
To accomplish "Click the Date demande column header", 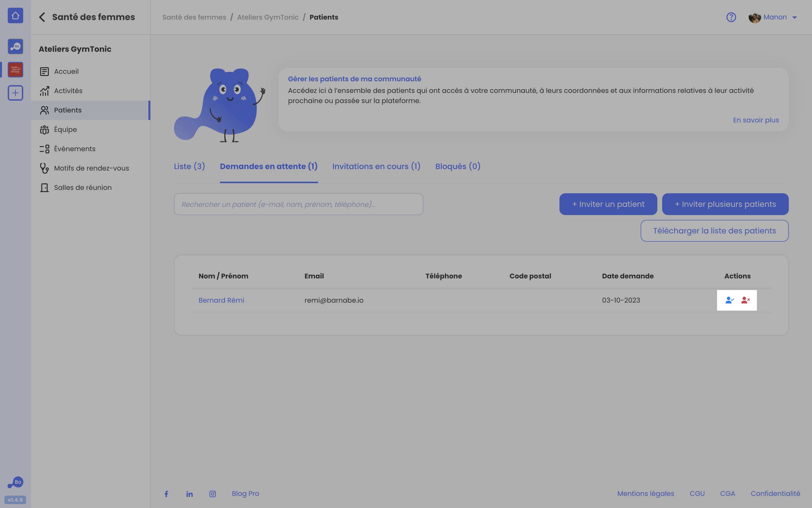I will [x=627, y=276].
